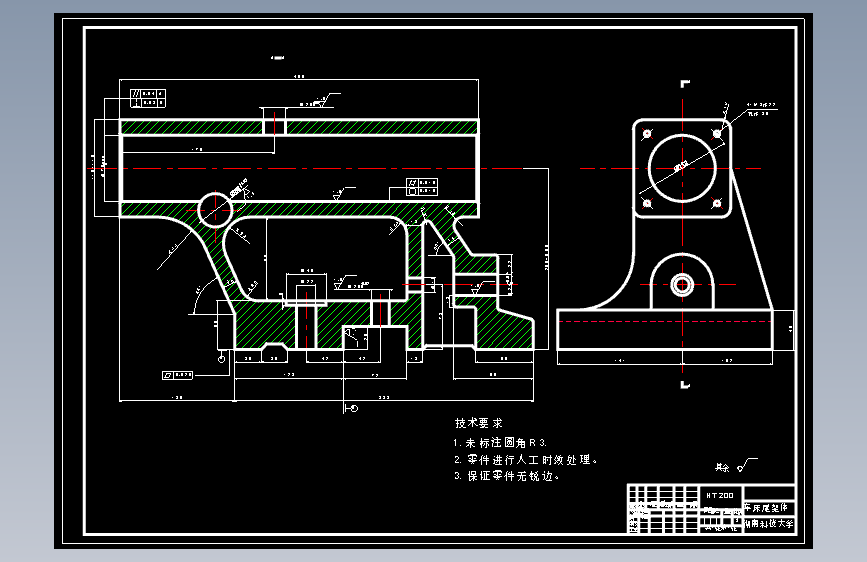The height and width of the screenshot is (562, 867).
Task: Select the note '2. 零件进行人工时效处理。'
Action: point(525,460)
